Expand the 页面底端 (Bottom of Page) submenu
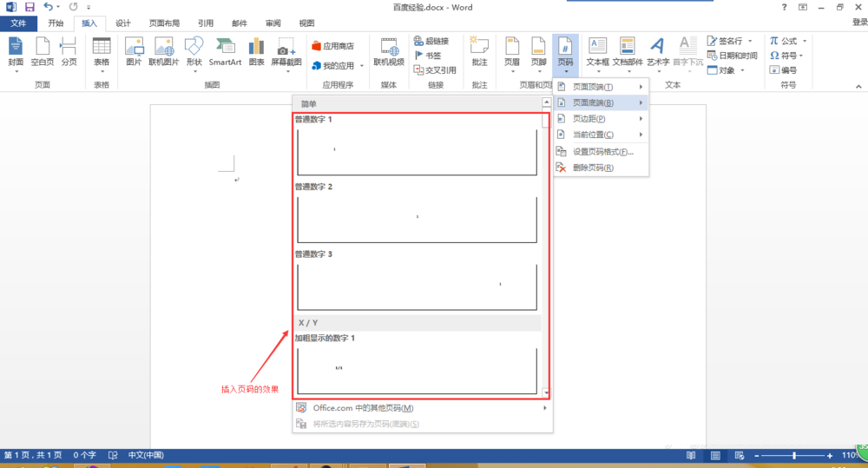 (602, 102)
